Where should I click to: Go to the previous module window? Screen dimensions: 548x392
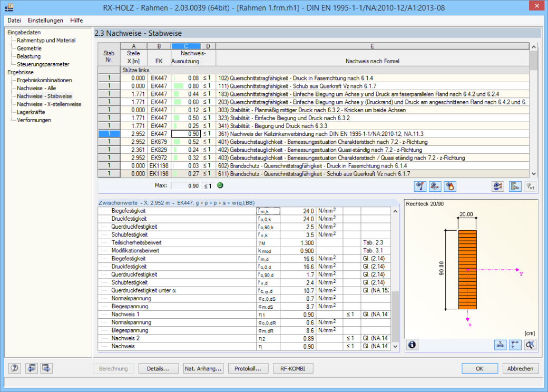[x=32, y=368]
